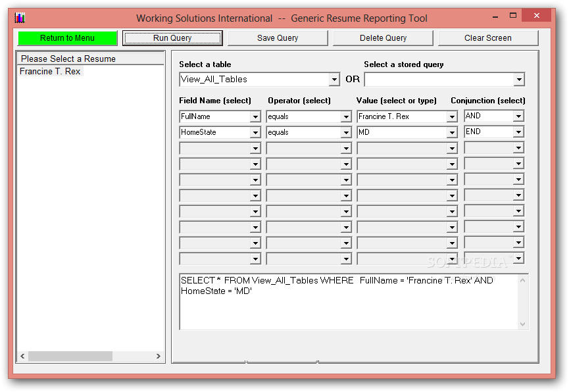Click the Conjunction (select) label

(x=487, y=101)
